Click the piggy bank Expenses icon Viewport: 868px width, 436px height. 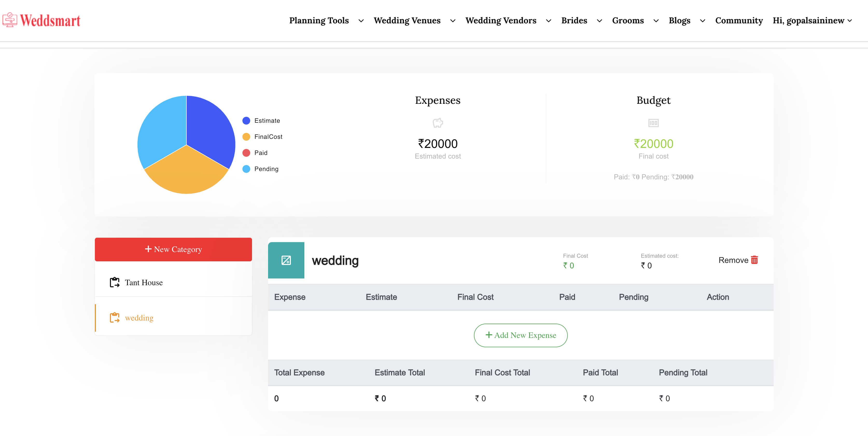438,123
